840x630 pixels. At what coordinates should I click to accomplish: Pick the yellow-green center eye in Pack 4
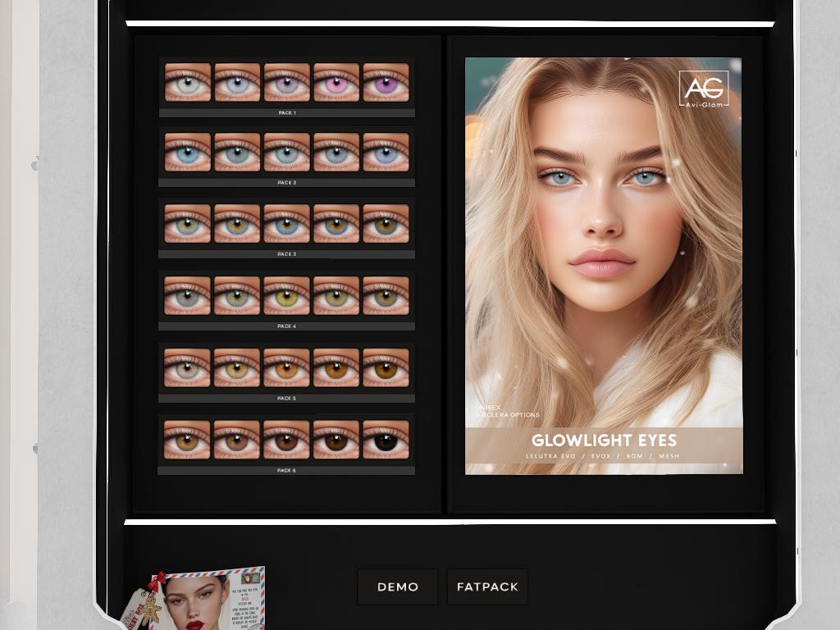286,296
